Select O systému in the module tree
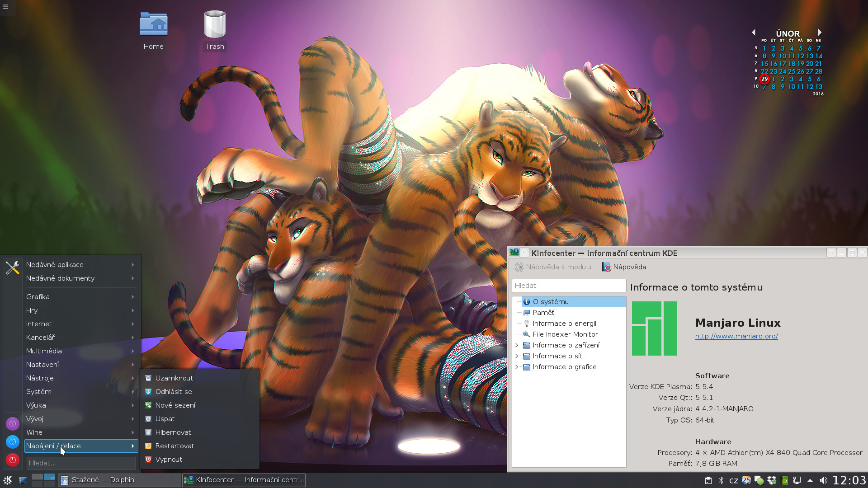This screenshot has height=488, width=868. point(573,302)
